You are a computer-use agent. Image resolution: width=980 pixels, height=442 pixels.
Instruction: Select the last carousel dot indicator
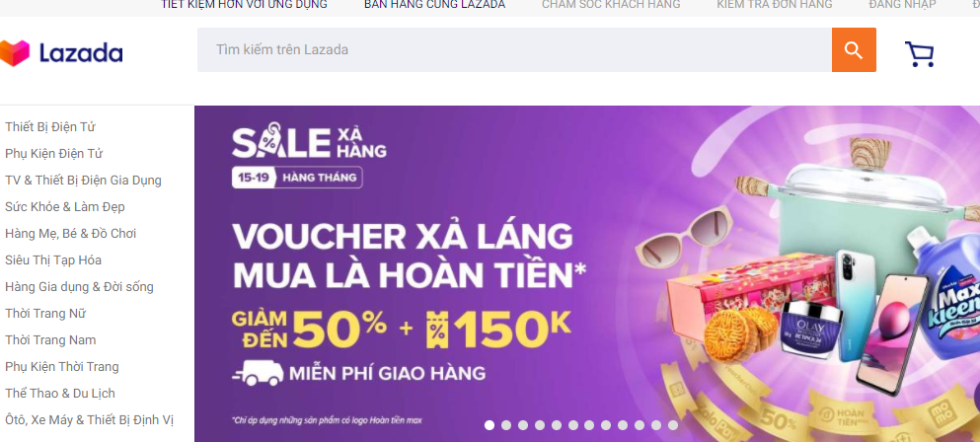point(672,425)
